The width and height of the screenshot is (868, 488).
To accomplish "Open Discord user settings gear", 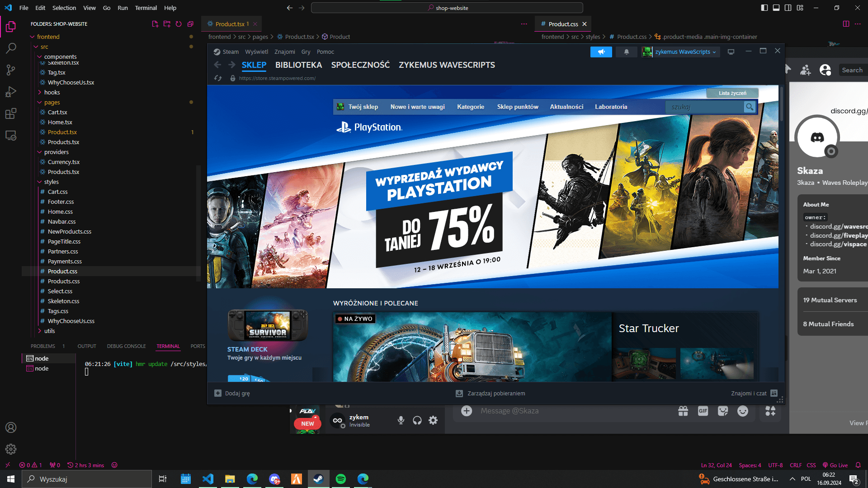I will tap(433, 421).
